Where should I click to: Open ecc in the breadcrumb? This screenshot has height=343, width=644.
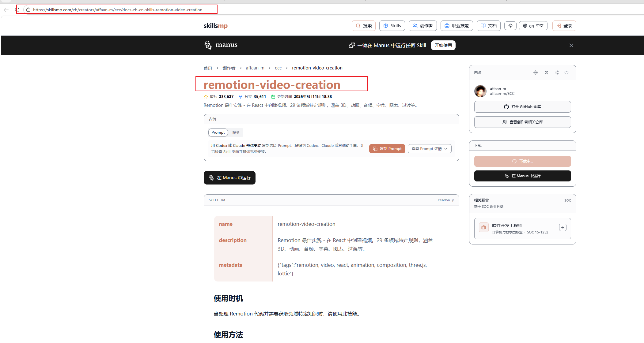pos(278,68)
